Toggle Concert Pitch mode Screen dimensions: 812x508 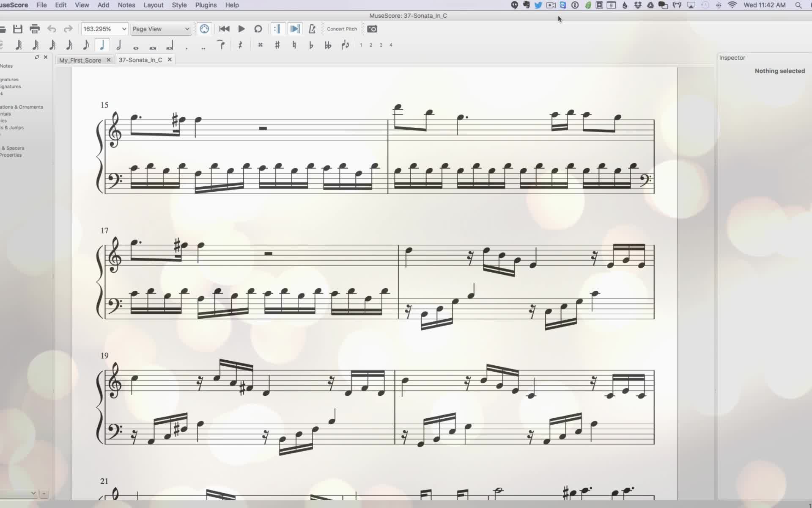(342, 29)
